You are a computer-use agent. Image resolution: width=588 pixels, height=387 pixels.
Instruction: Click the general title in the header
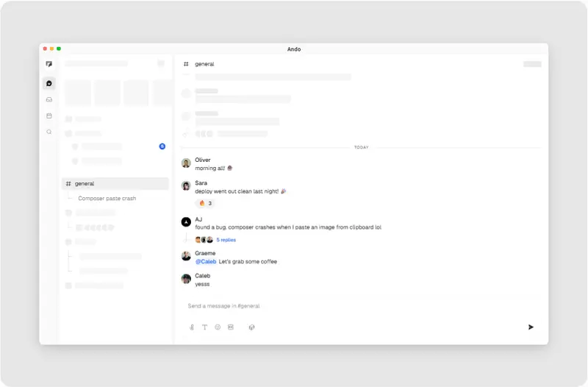[204, 64]
